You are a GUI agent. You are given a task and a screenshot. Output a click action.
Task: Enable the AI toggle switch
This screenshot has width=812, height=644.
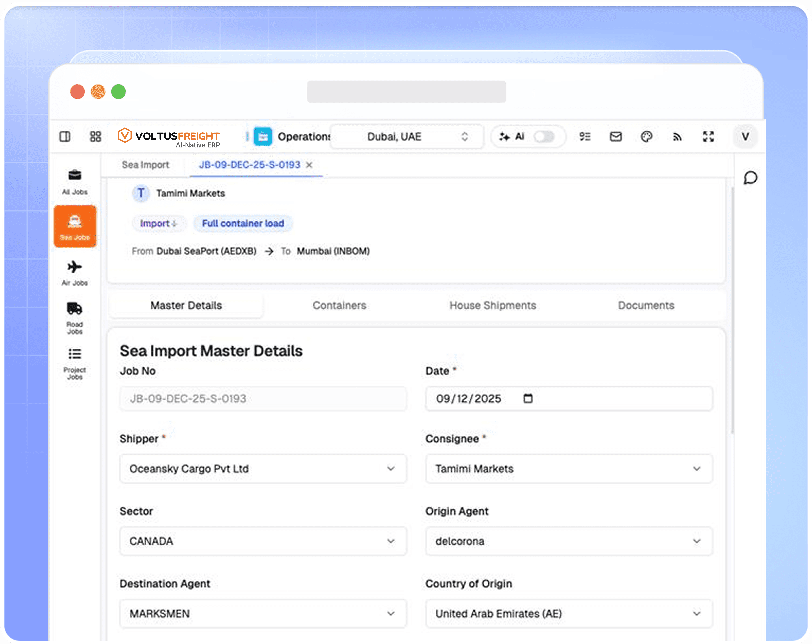point(544,136)
